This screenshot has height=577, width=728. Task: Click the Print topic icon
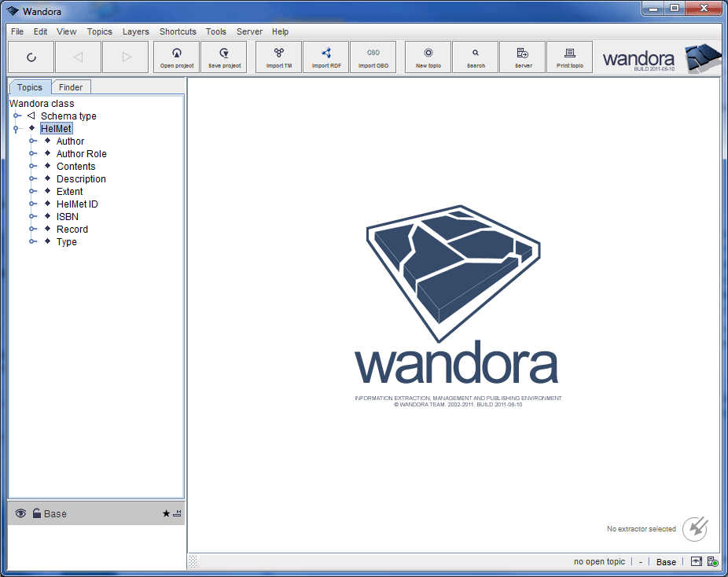(x=570, y=57)
